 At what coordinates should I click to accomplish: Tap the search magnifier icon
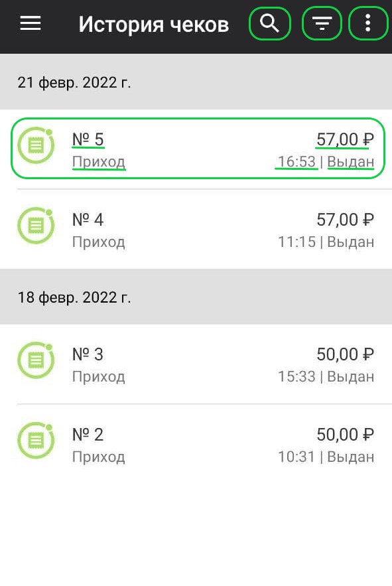point(269,23)
